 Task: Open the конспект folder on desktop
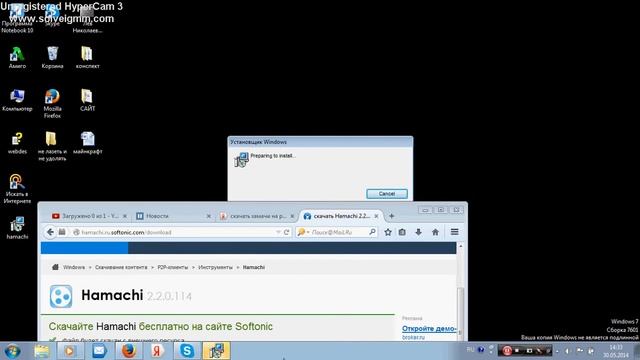87,57
